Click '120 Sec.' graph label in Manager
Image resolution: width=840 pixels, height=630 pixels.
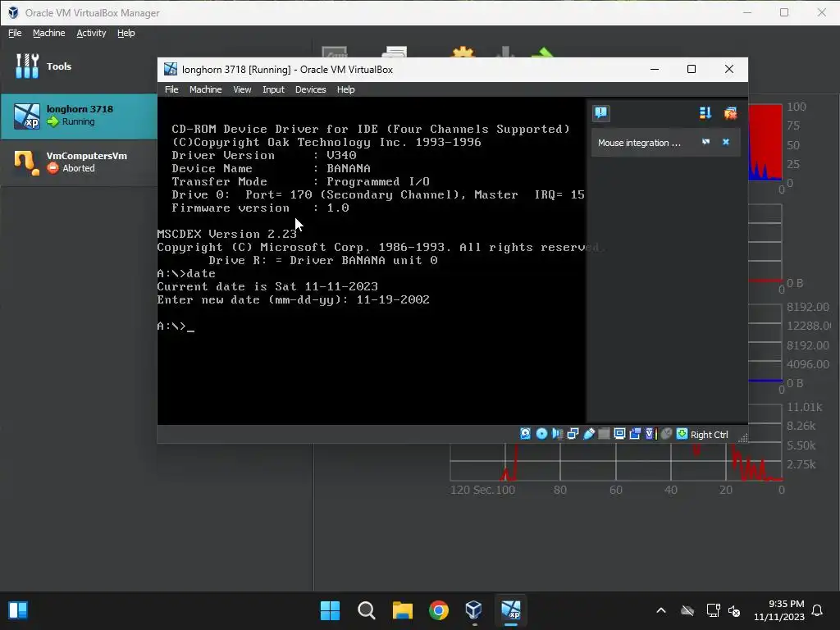(x=472, y=490)
